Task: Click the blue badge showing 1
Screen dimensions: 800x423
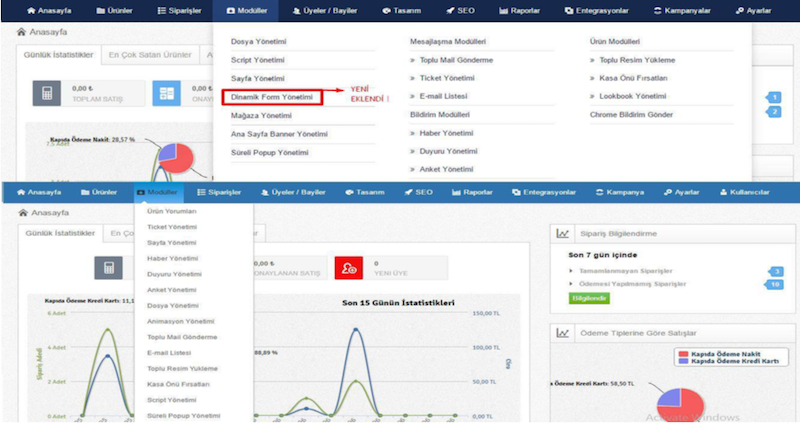Action: tap(773, 97)
